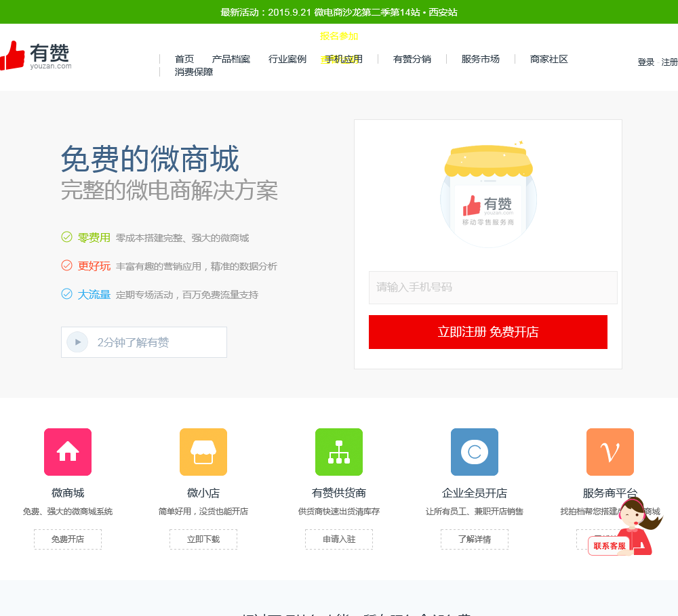Click the 有赞供货商 title text
The height and width of the screenshot is (616, 678).
tap(339, 493)
